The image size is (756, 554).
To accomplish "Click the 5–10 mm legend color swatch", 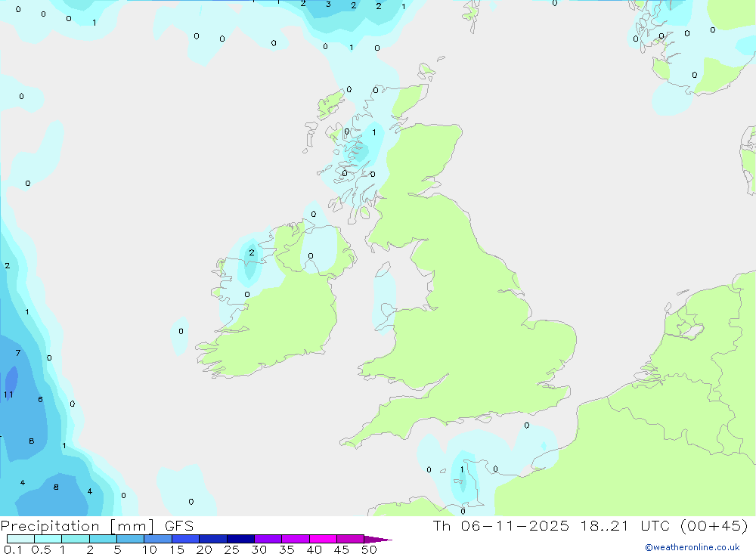I will pos(130,539).
